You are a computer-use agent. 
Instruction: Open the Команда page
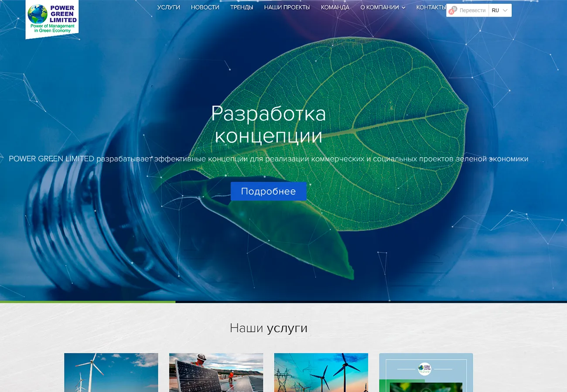[x=335, y=7]
